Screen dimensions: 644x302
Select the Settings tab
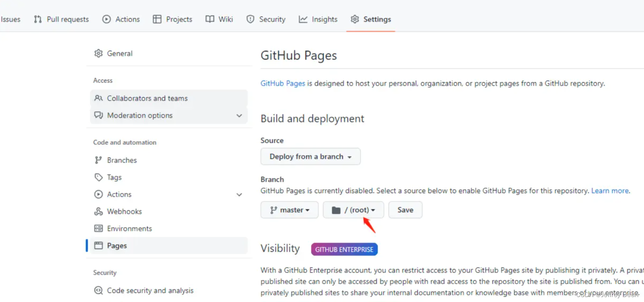[371, 19]
